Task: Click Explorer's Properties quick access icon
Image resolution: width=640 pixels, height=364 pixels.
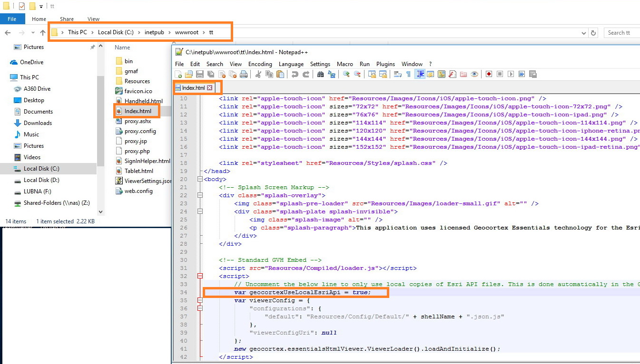Action: [22, 6]
